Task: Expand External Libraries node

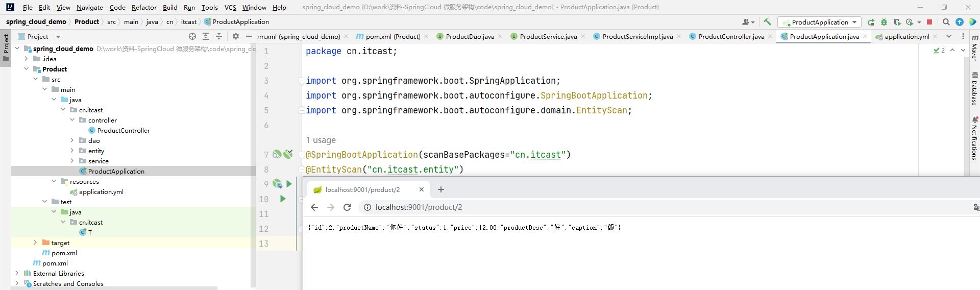Action: [17, 273]
